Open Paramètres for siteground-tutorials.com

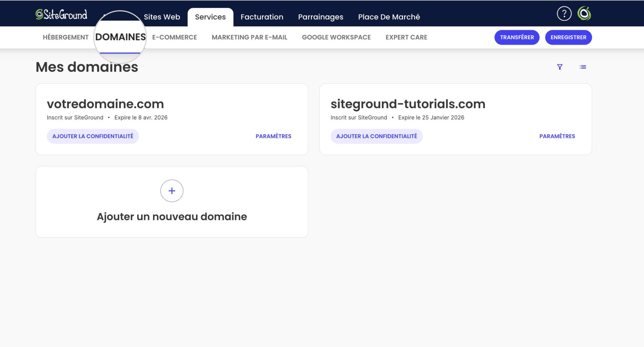point(557,136)
